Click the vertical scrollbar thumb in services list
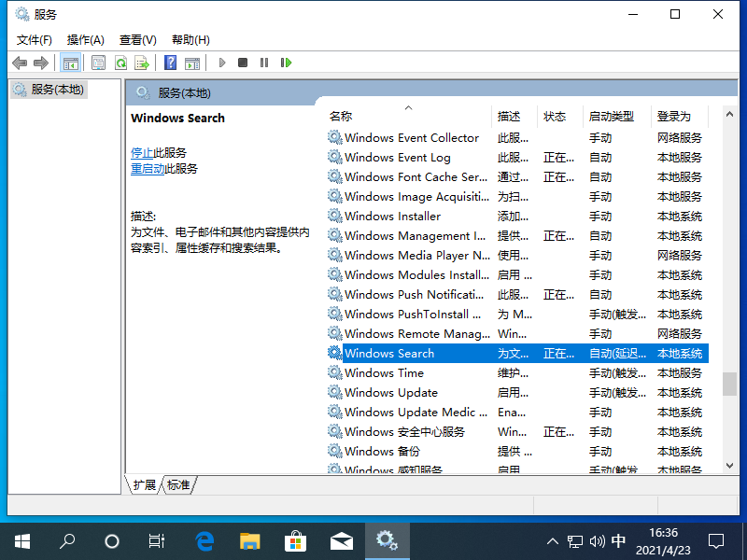The image size is (747, 560). tap(729, 385)
